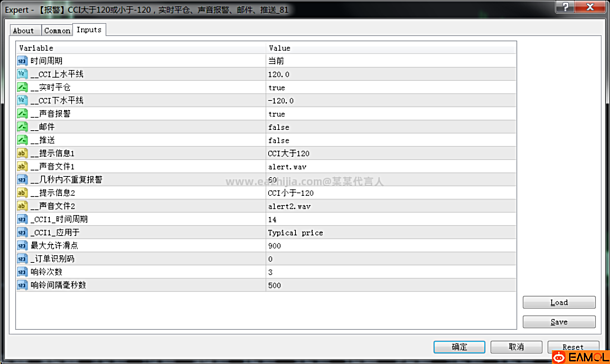The image size is (610, 364).
Task: Select the __几秒内不重复报警 variable name
Action: 67,180
